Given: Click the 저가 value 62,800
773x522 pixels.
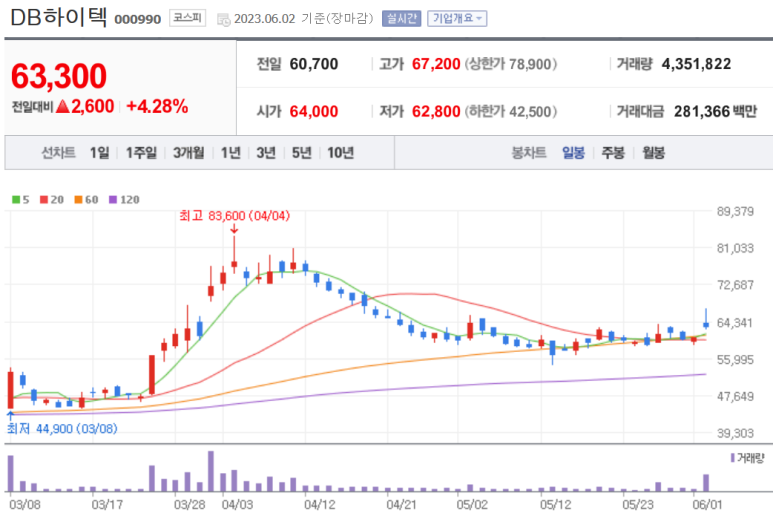Looking at the screenshot, I should point(436,111).
